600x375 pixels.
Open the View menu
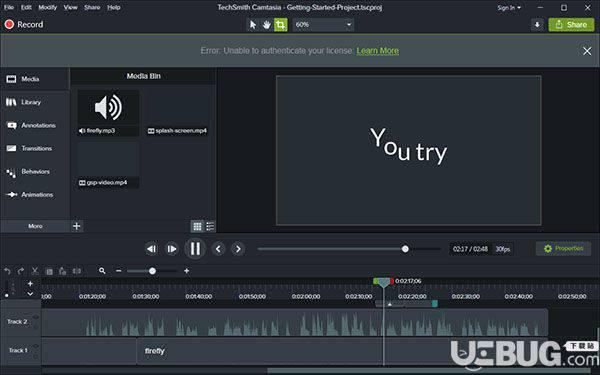click(70, 7)
